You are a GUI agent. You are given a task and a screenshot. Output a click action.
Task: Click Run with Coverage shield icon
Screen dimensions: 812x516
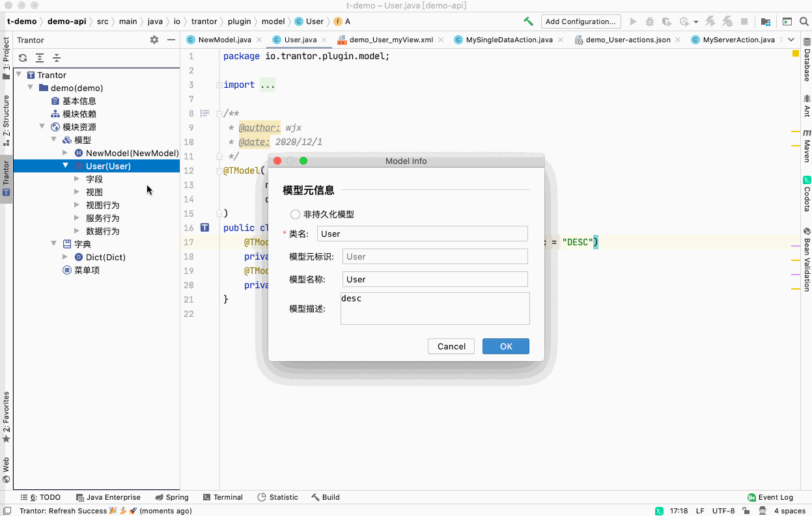666,21
